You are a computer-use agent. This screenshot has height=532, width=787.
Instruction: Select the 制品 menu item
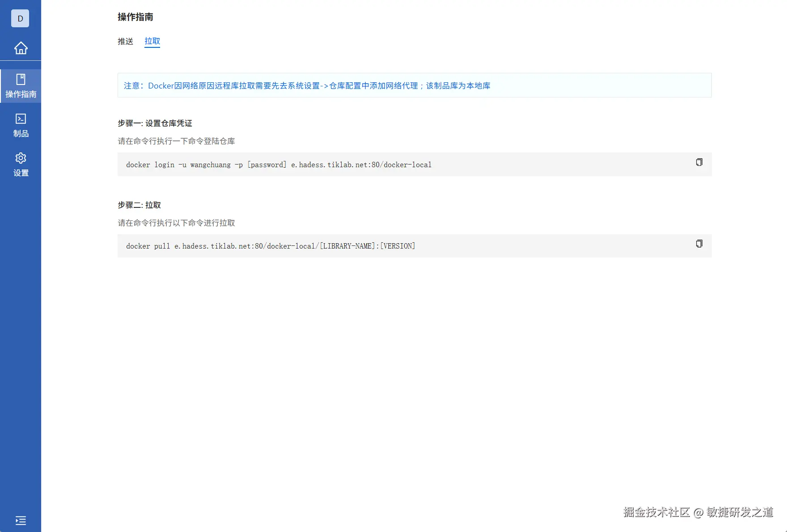(x=21, y=133)
